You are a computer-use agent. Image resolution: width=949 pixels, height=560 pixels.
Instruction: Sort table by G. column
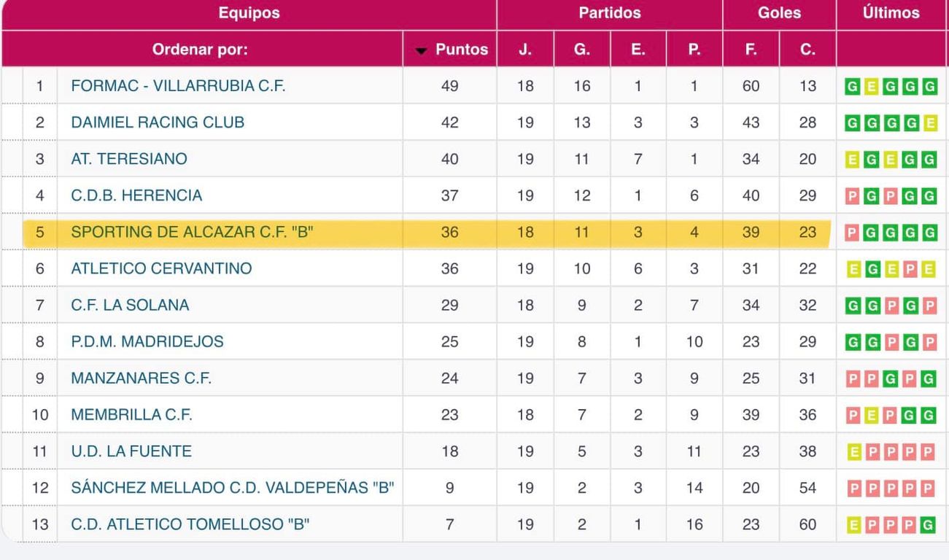(581, 50)
